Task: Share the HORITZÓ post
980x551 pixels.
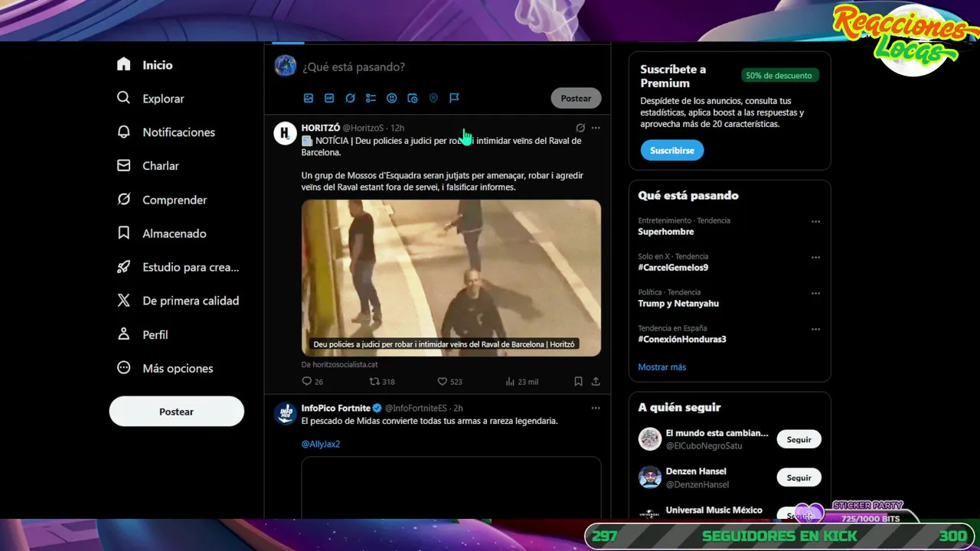Action: click(596, 381)
